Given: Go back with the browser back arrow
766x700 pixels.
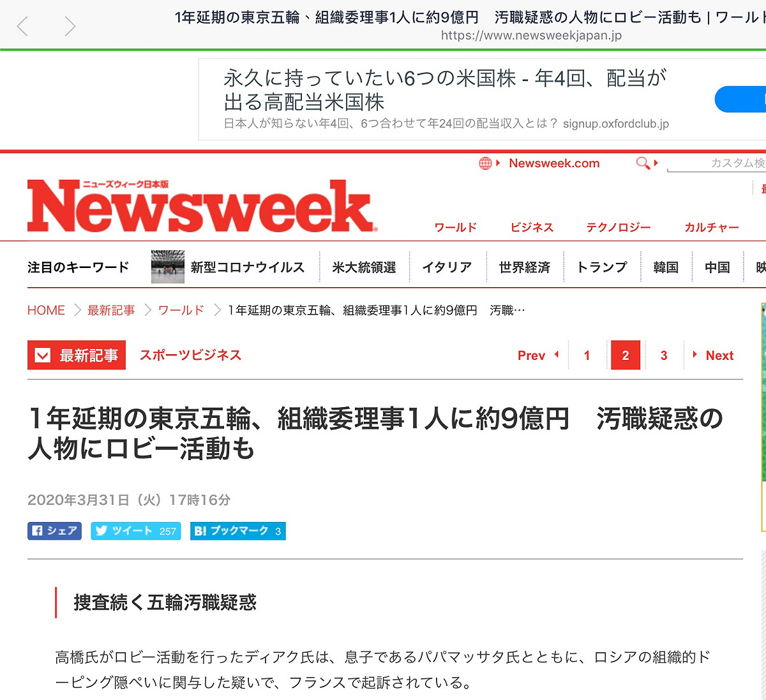Looking at the screenshot, I should 23,26.
